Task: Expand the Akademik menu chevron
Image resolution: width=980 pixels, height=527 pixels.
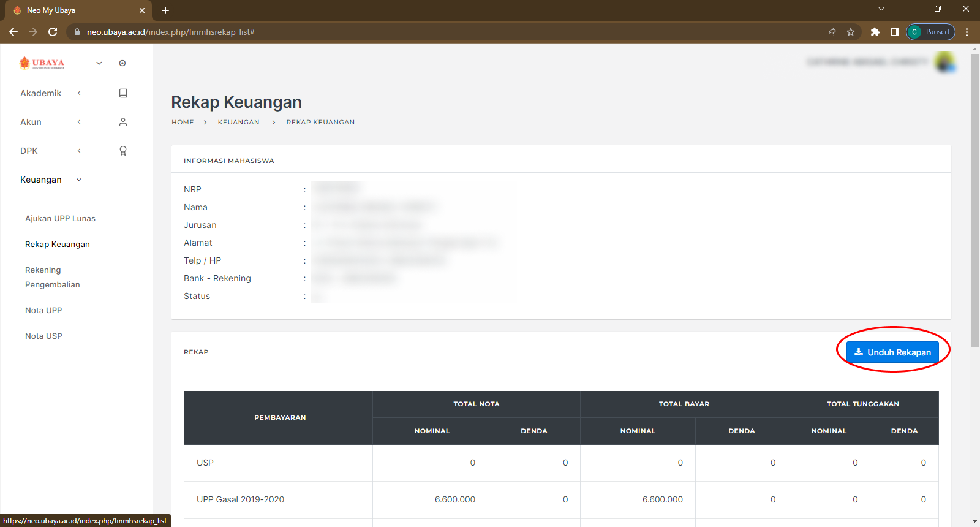Action: tap(79, 93)
